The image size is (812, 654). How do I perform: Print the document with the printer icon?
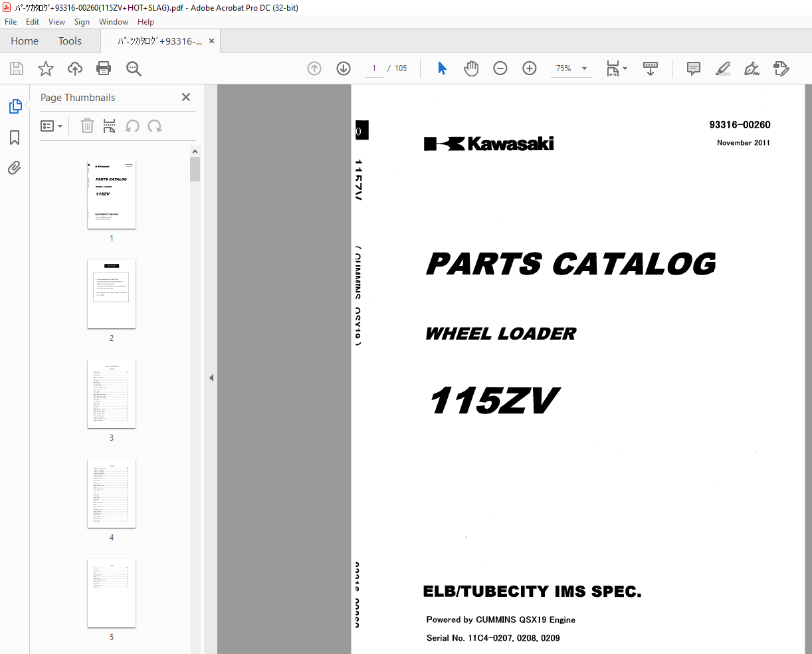[x=104, y=68]
